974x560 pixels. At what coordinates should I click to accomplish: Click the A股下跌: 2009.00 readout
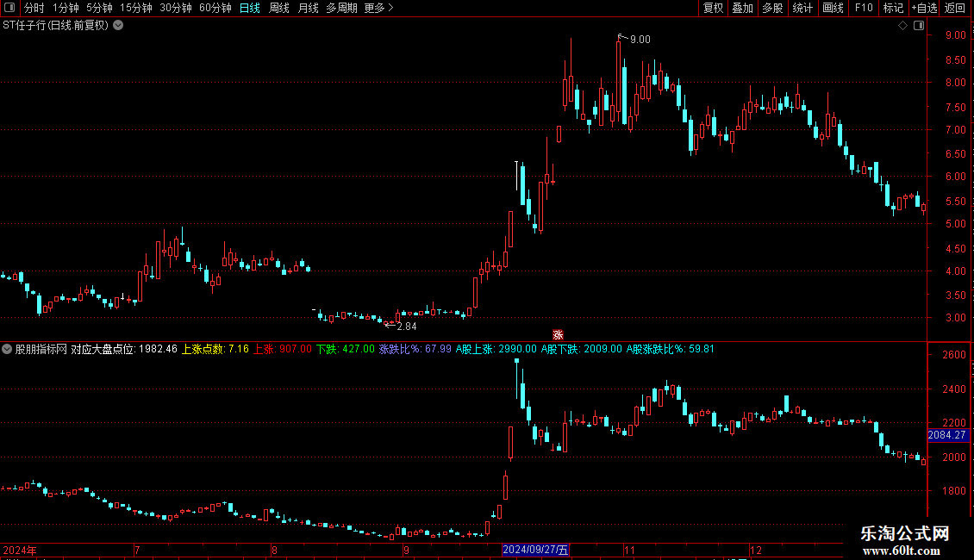pyautogui.click(x=582, y=349)
